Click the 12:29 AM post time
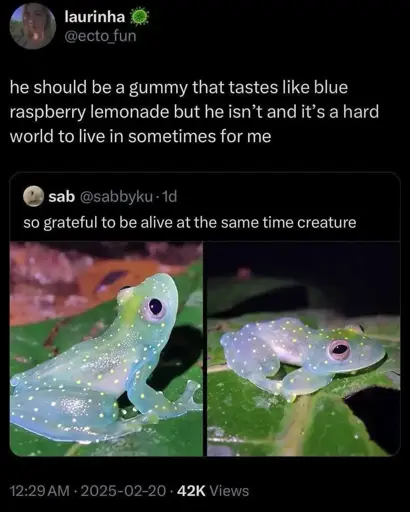Image resolution: width=410 pixels, height=512 pixels. coord(40,491)
